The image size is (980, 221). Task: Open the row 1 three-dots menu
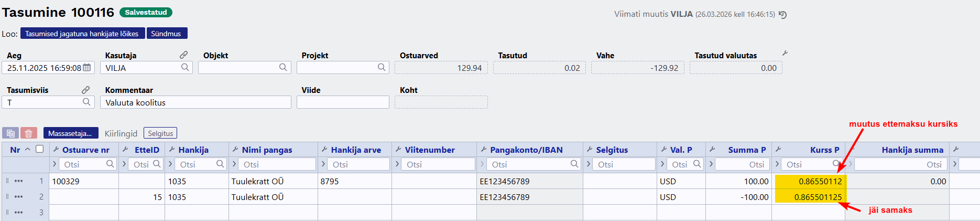point(19,181)
